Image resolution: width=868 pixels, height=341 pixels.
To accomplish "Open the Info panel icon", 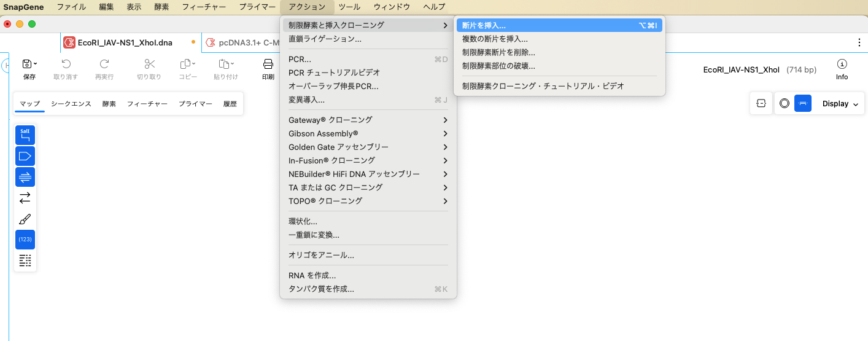I will tap(842, 64).
